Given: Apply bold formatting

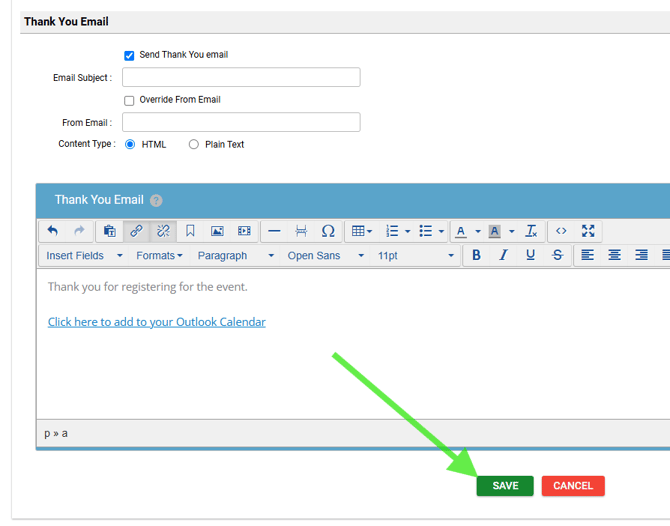Looking at the screenshot, I should point(477,256).
